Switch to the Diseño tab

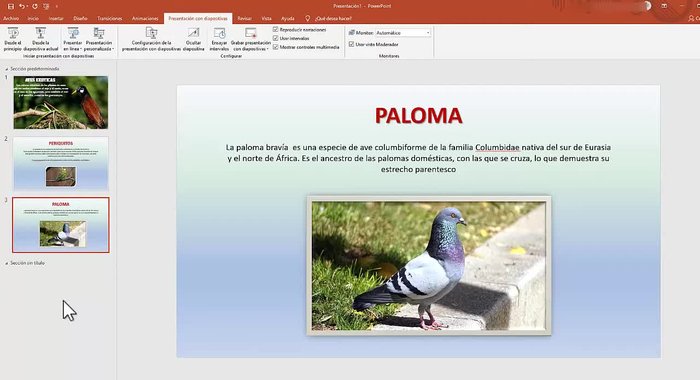(80, 18)
